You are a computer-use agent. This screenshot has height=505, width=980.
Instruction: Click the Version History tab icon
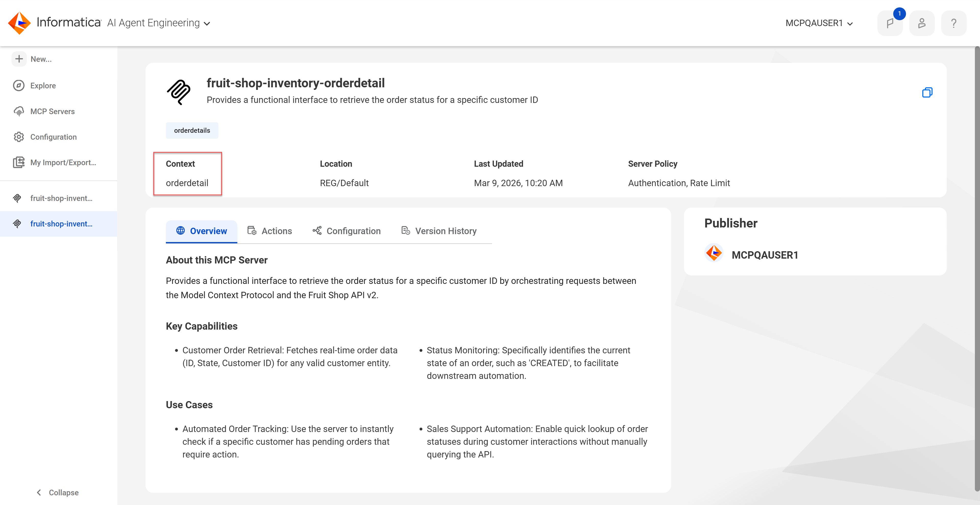pyautogui.click(x=406, y=231)
